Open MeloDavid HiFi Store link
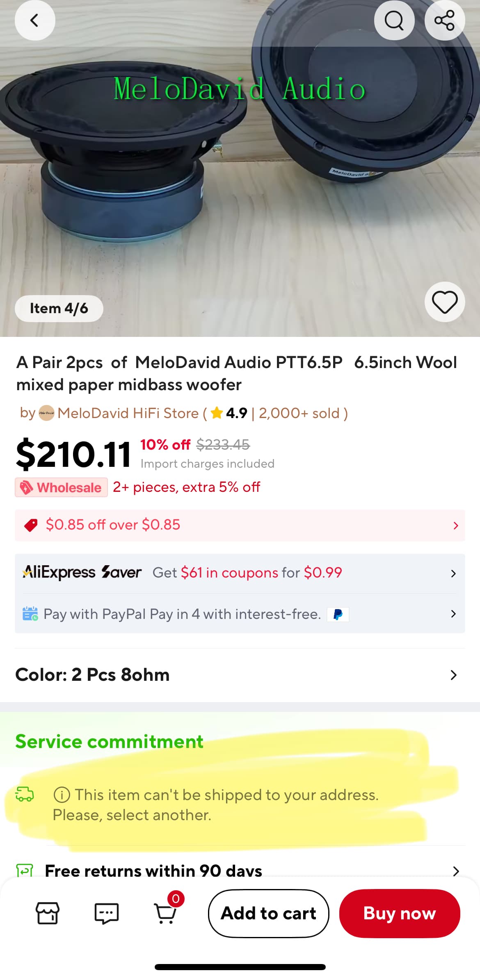Viewport: 480px width, 980px height. tap(128, 413)
